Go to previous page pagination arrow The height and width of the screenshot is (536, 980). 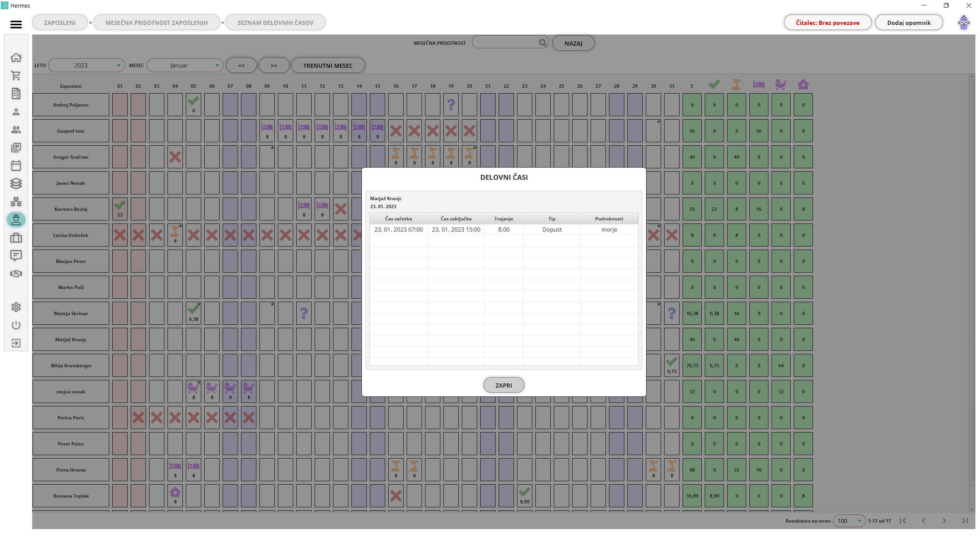click(924, 521)
